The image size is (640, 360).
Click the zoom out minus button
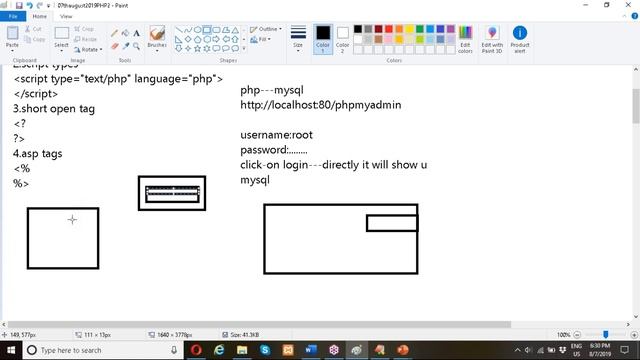pos(577,335)
